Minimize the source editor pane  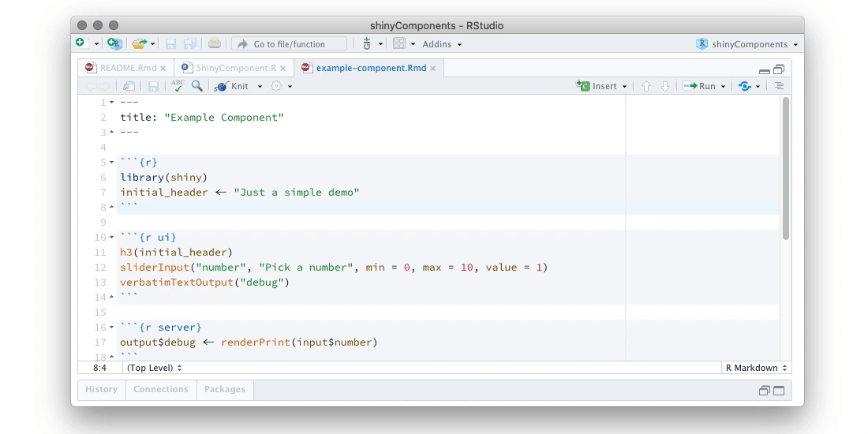[x=765, y=71]
